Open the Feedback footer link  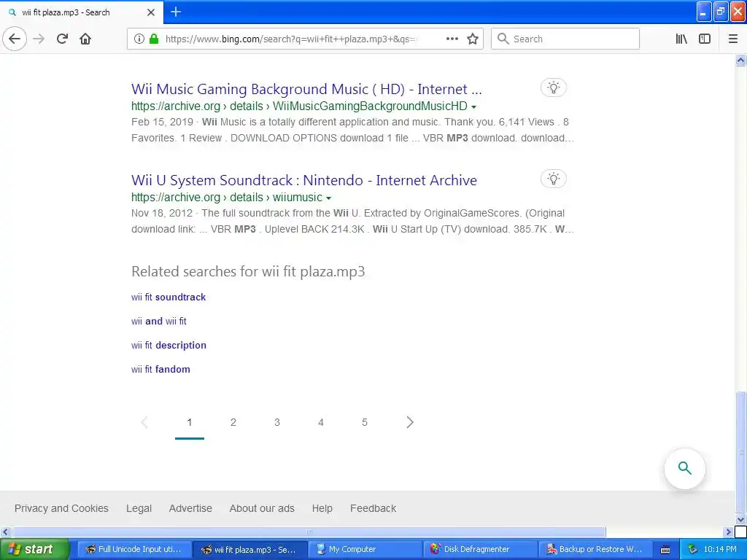tap(373, 508)
